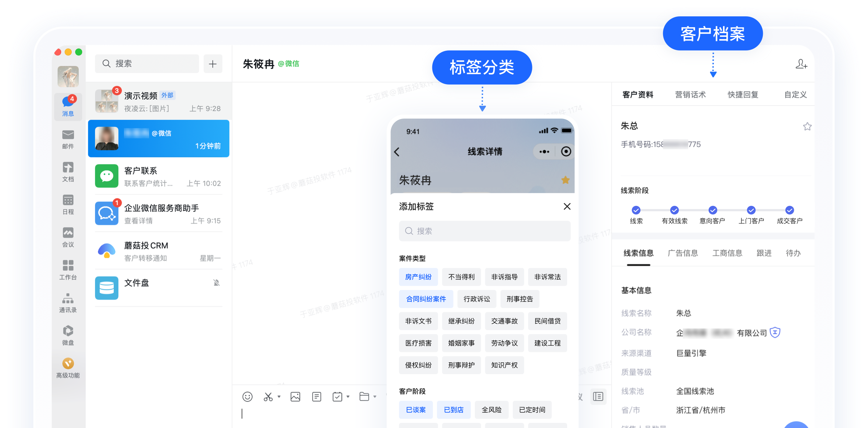868x428 pixels.
Task: Switch to the 工商信息 tab
Action: (727, 253)
